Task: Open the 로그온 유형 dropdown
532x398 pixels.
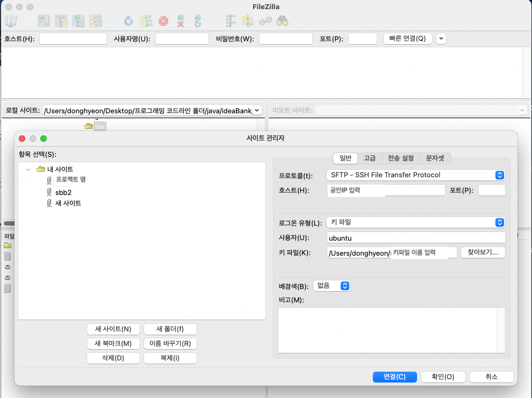Action: pyautogui.click(x=415, y=222)
